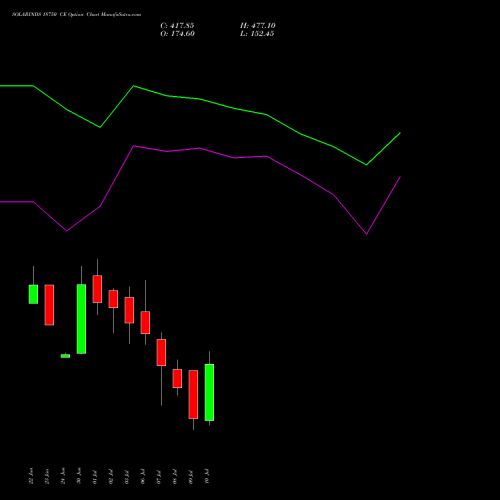Viewport: 500px width, 500px height.
Task: Click the purple indicator line
Action: pyautogui.click(x=200, y=148)
